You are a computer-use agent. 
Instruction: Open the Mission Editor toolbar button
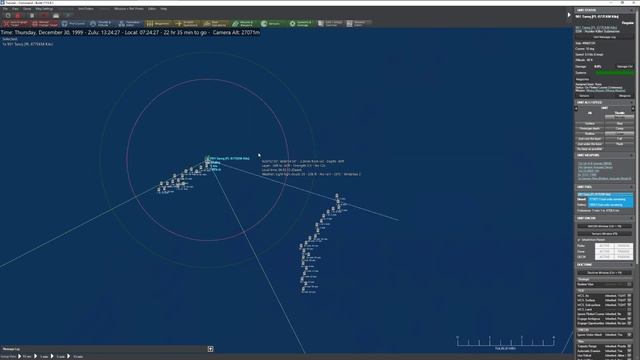coord(358,24)
